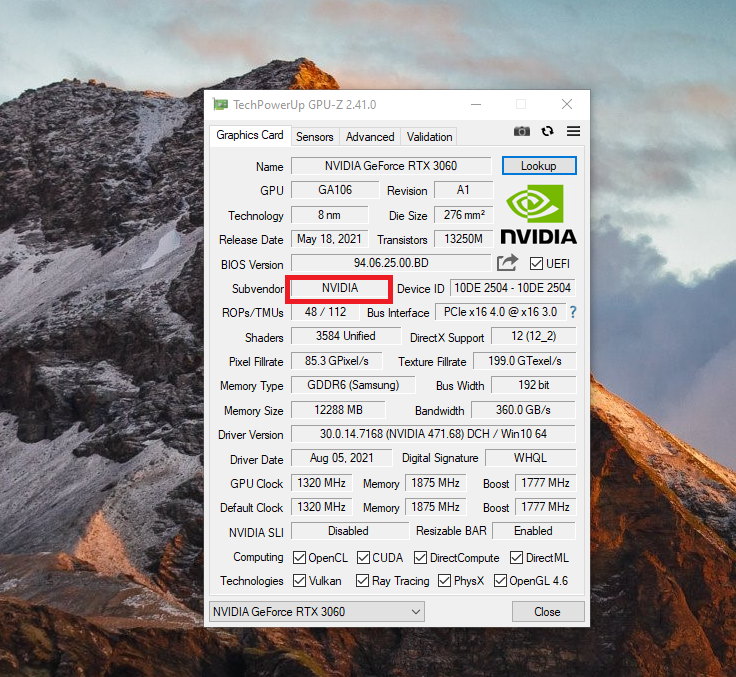This screenshot has height=677, width=736.
Task: Click the Release Date field May 18, 2021
Action: click(330, 239)
